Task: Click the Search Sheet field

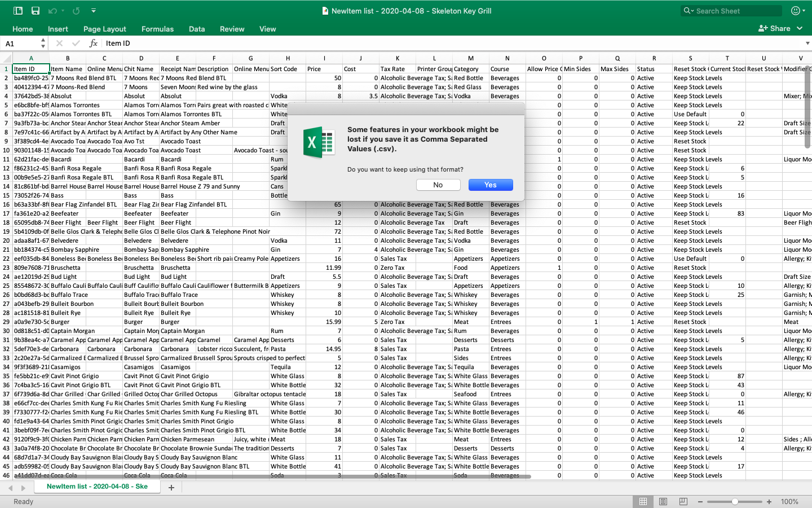Action: point(731,10)
